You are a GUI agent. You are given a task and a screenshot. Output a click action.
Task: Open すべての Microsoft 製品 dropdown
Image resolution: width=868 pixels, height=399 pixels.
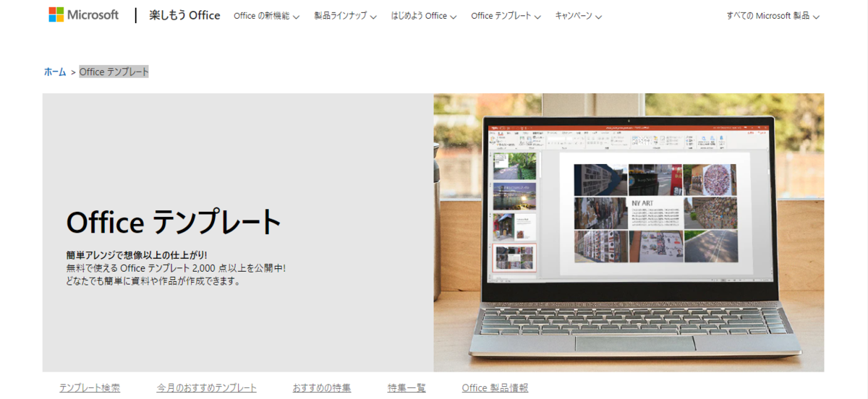(773, 16)
